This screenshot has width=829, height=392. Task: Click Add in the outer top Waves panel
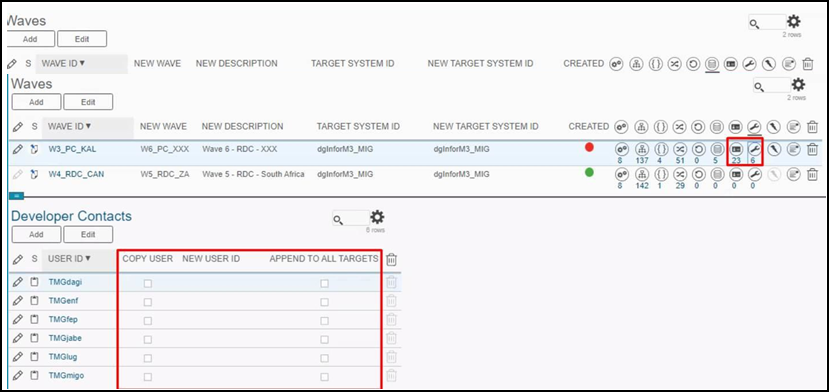pyautogui.click(x=30, y=39)
